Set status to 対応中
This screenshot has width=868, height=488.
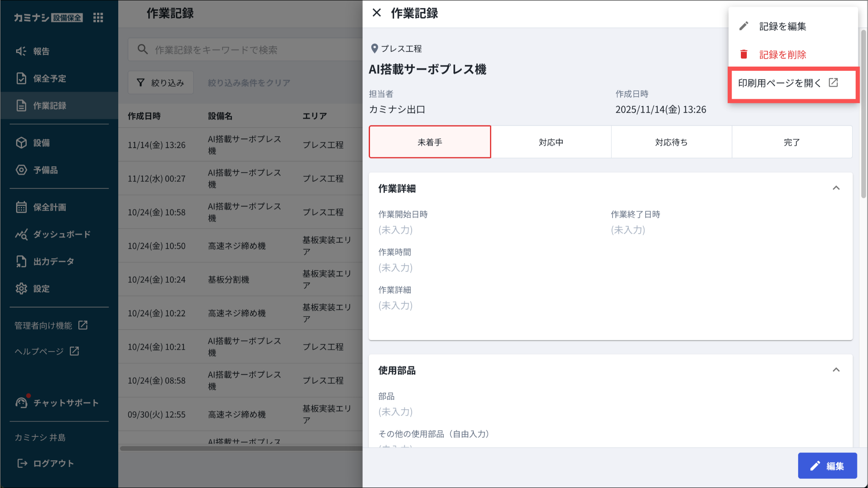pyautogui.click(x=551, y=142)
